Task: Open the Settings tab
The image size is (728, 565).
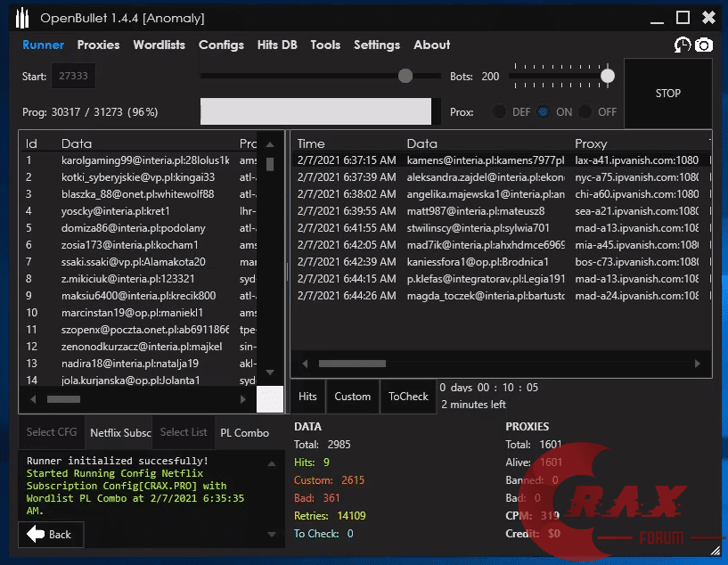Action: [x=377, y=45]
